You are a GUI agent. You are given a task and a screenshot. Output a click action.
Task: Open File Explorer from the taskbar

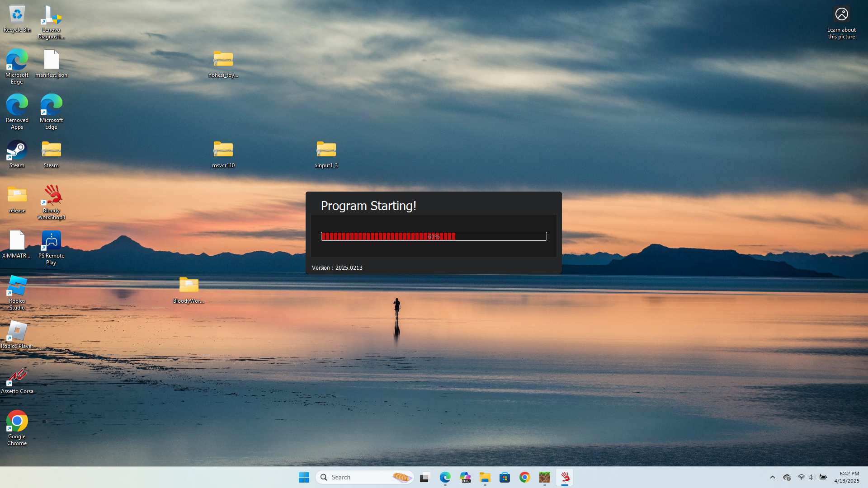[485, 477]
